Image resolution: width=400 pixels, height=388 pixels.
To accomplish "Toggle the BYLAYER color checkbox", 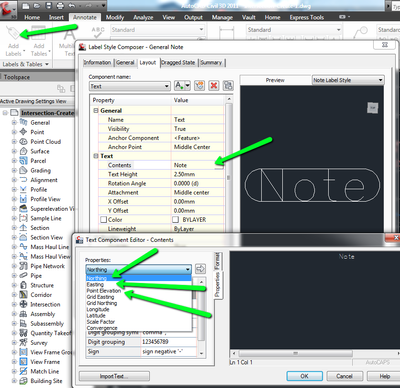I will pos(176,220).
